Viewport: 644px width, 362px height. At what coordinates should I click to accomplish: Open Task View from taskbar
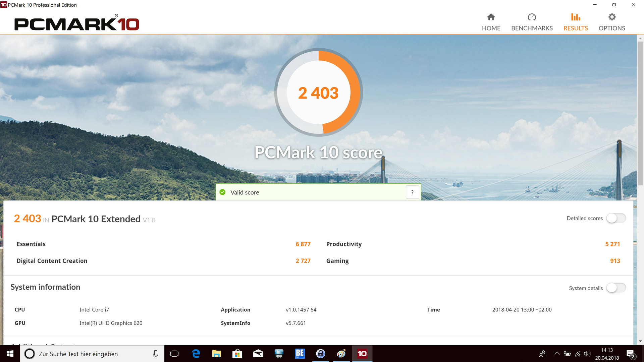click(174, 354)
